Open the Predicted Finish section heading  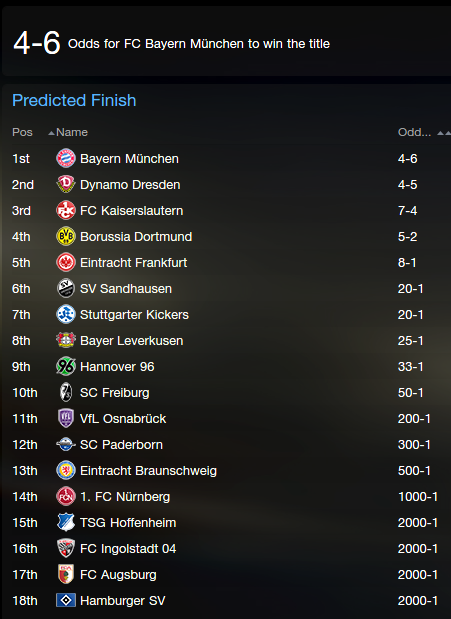[74, 100]
